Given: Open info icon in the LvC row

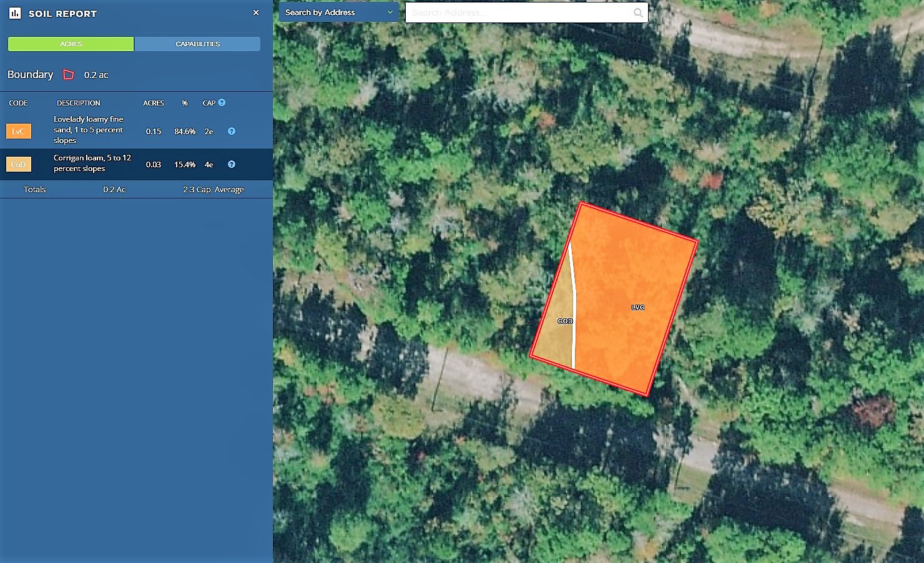Looking at the screenshot, I should coord(232,131).
